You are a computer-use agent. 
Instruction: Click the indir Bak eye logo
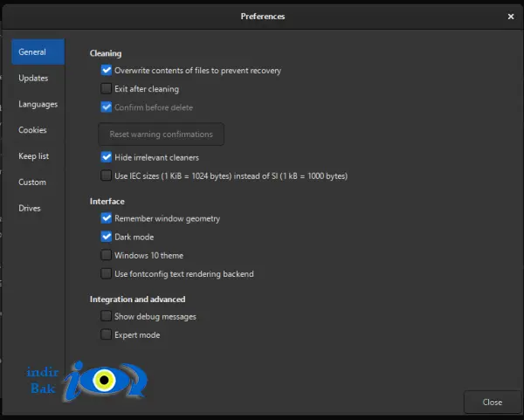(86, 381)
